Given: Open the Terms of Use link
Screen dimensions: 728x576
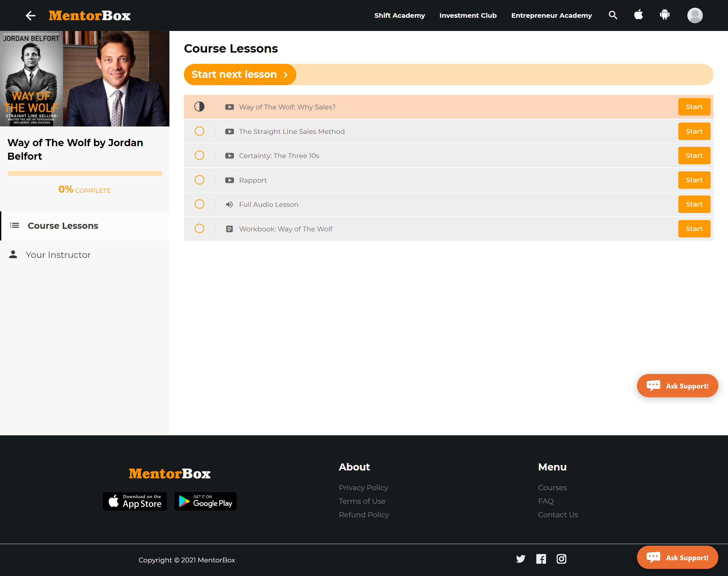Looking at the screenshot, I should (362, 501).
